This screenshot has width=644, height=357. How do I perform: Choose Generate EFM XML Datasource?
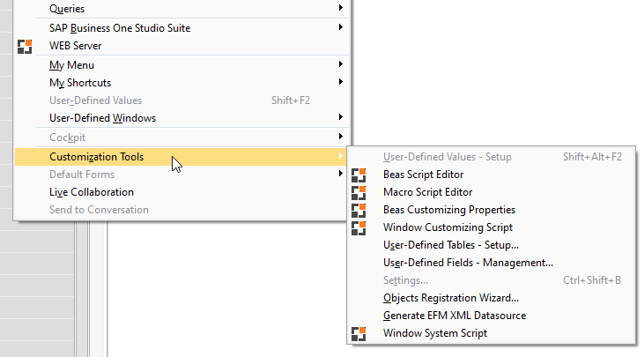click(x=455, y=316)
